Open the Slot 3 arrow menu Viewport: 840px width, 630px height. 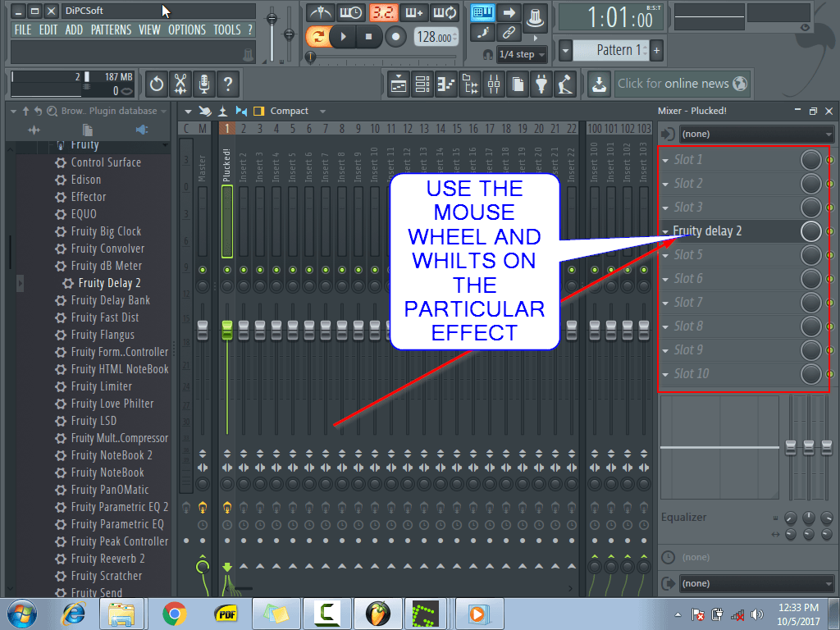(x=665, y=208)
